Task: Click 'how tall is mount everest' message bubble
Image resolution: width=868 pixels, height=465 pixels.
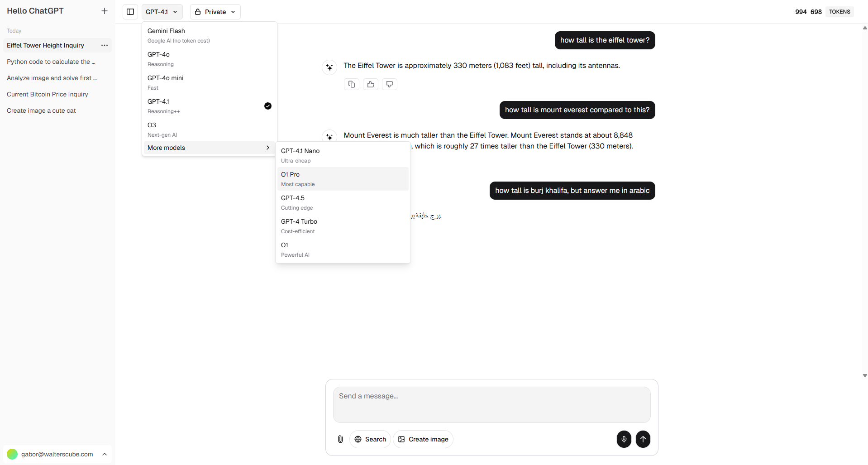Action: pyautogui.click(x=577, y=110)
